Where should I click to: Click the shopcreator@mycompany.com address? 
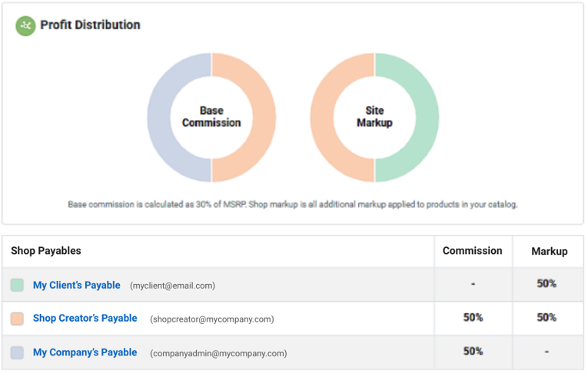coord(211,319)
